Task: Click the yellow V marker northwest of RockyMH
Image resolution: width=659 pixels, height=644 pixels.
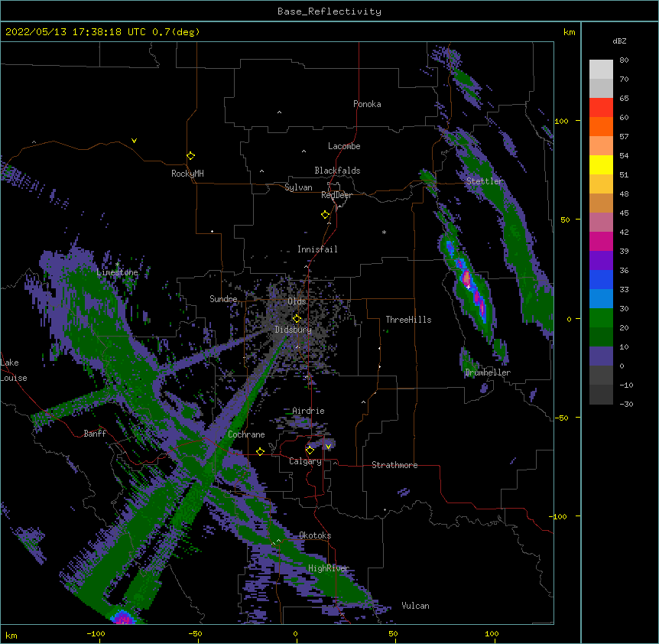Action: coord(134,141)
